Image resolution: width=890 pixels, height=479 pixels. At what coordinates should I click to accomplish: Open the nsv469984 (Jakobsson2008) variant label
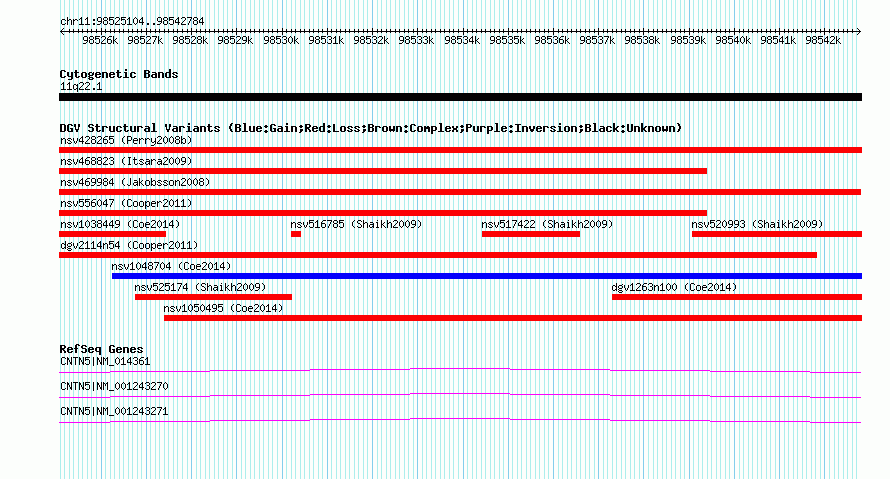135,182
